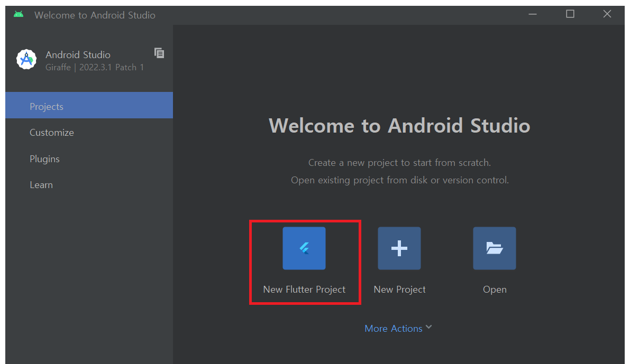Minimize the Welcome window

tap(533, 14)
